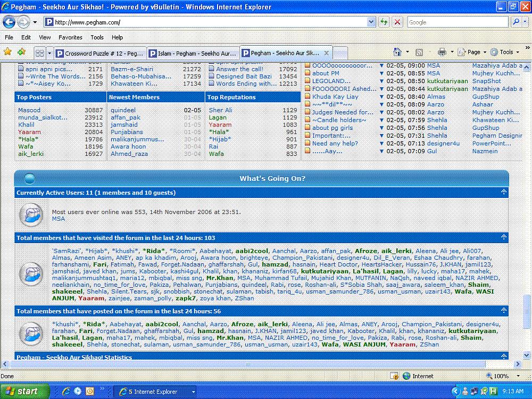Click the Print icon in the command bar

(x=442, y=52)
